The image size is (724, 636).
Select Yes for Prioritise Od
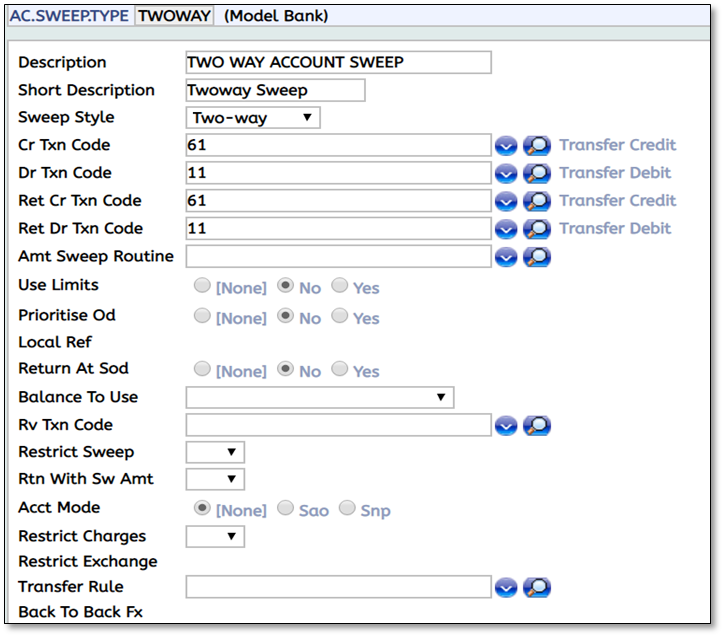(x=340, y=316)
